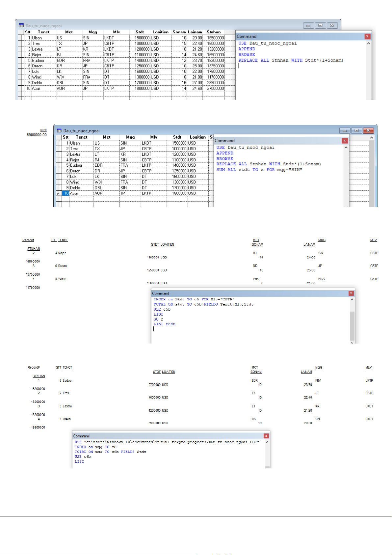Select the Loaitien header in the second browse table
The height and width of the screenshot is (555, 392).
tap(197, 137)
